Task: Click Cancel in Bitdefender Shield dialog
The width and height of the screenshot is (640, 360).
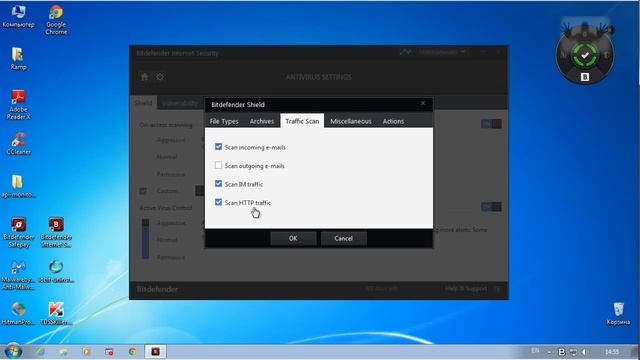Action: coord(343,238)
